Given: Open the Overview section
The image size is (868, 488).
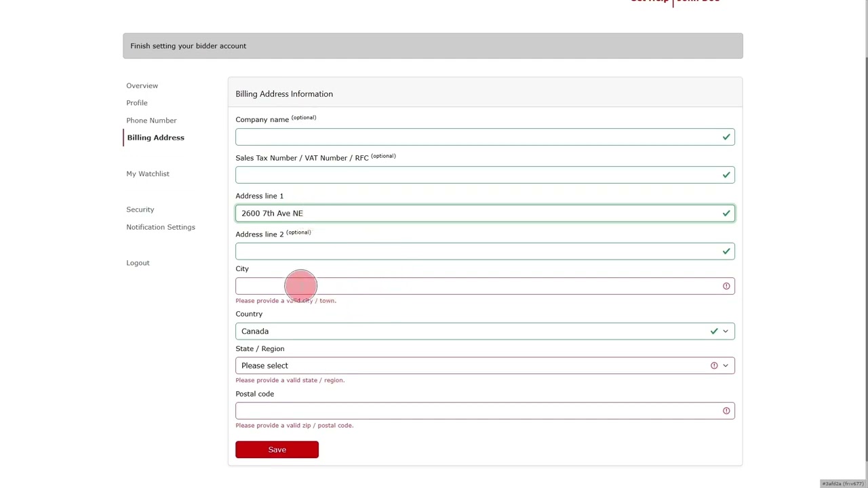Looking at the screenshot, I should (142, 86).
